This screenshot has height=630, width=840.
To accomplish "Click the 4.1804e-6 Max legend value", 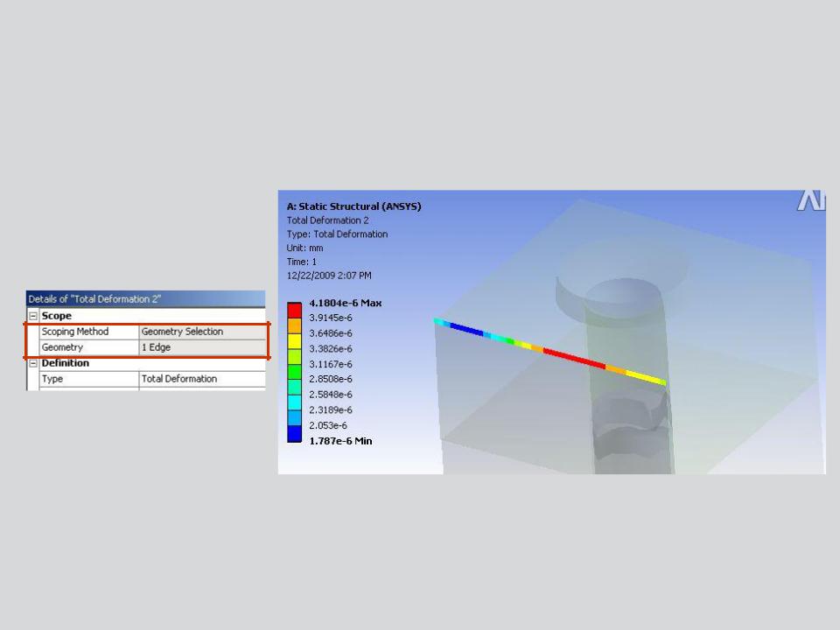I will pos(345,304).
